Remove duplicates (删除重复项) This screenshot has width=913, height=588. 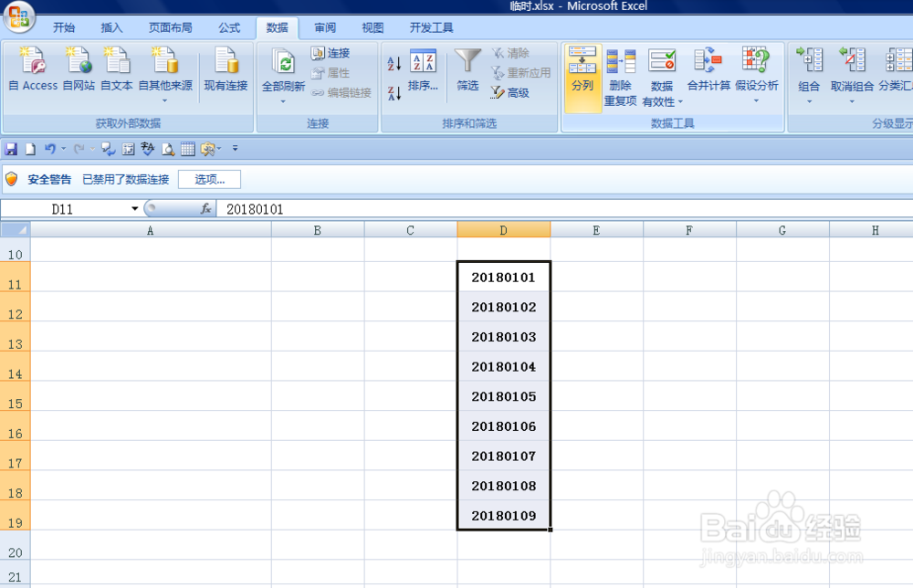coord(620,78)
